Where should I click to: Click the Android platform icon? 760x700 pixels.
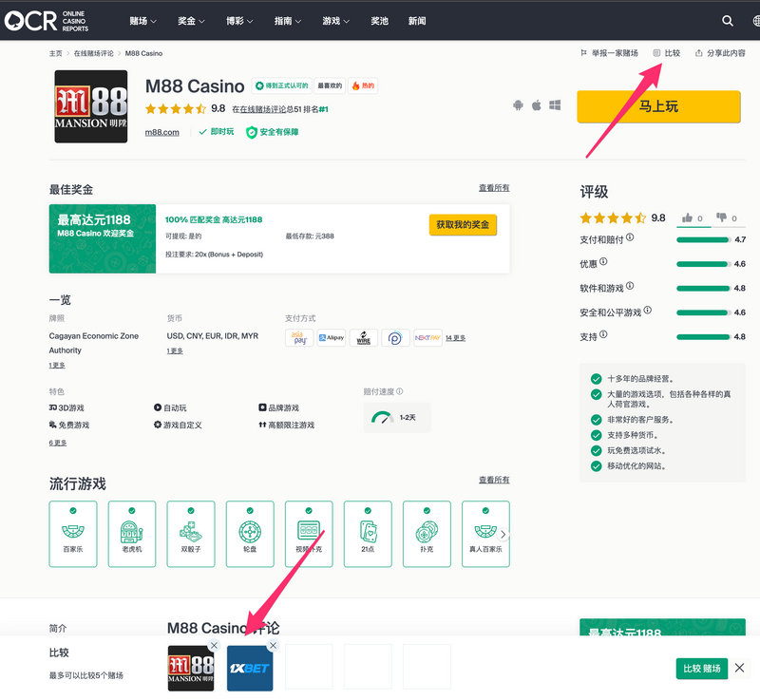click(518, 105)
